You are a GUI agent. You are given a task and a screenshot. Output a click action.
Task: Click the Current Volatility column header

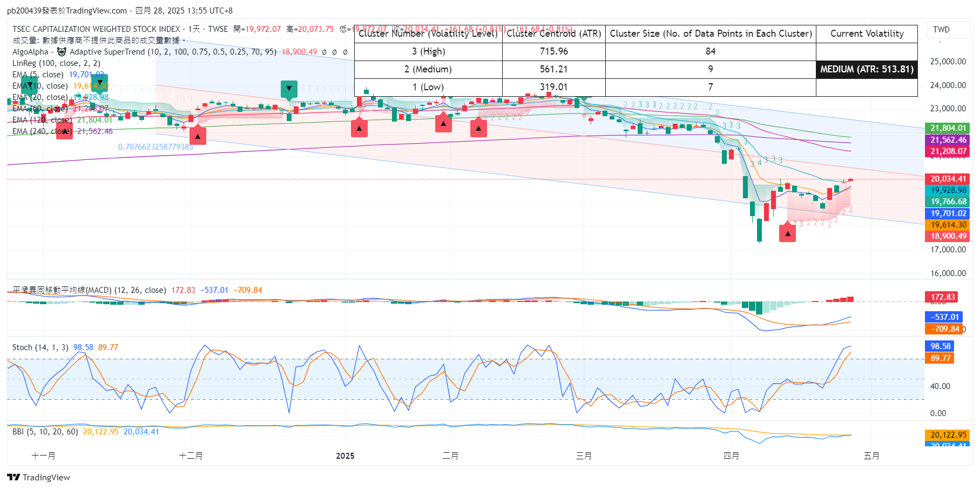click(867, 34)
